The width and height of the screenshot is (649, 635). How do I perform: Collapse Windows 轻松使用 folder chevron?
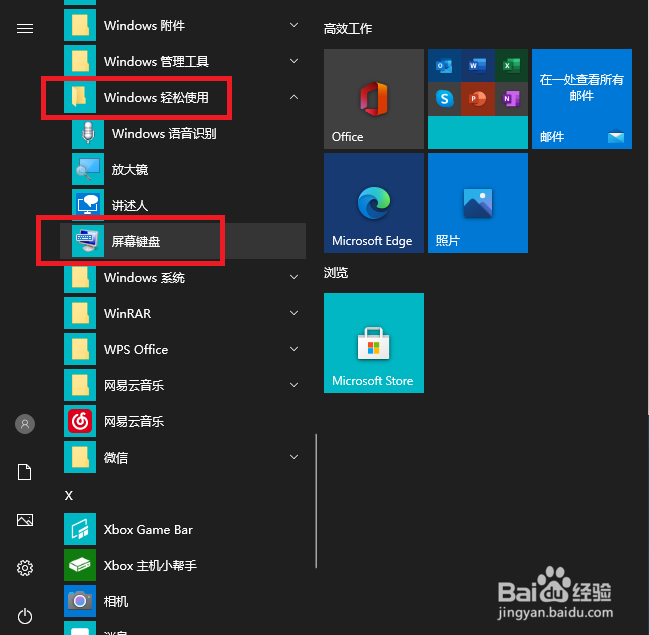[x=294, y=97]
